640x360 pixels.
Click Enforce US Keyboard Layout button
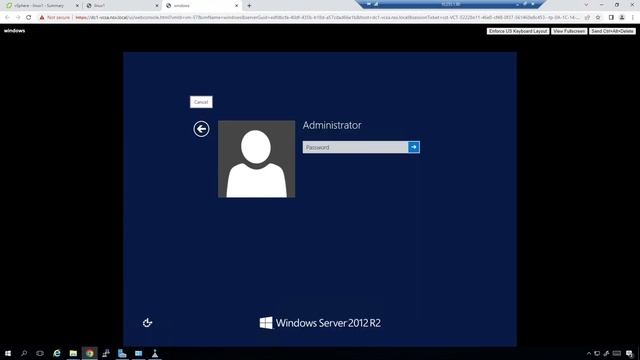coord(518,31)
